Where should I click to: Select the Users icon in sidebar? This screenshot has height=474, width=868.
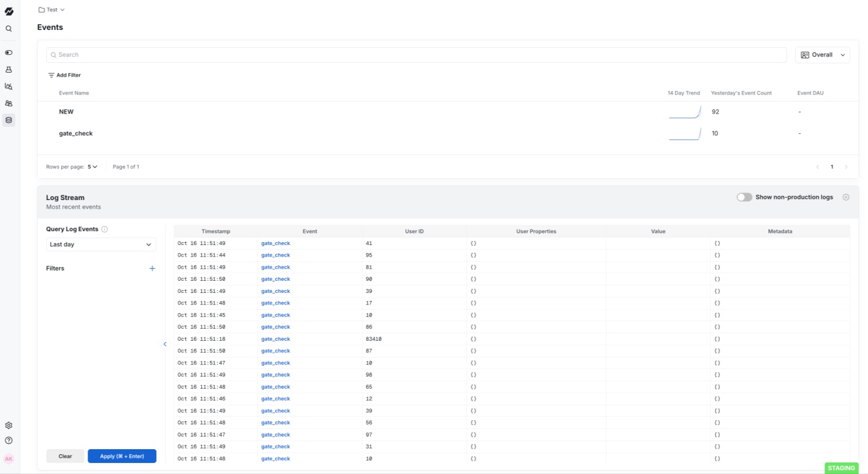9,103
